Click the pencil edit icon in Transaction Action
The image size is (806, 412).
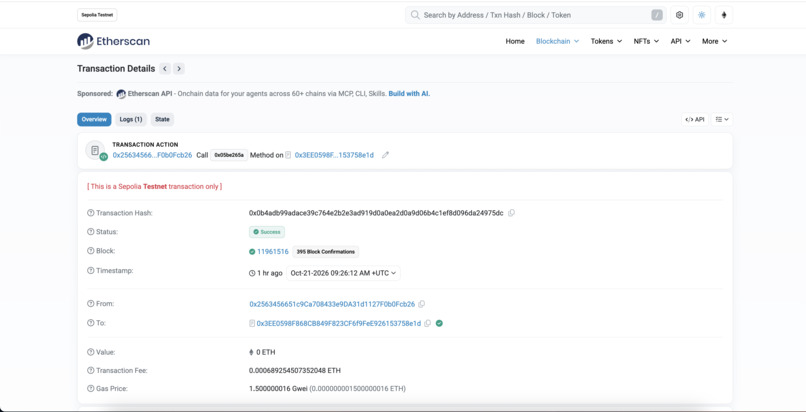[x=386, y=155]
